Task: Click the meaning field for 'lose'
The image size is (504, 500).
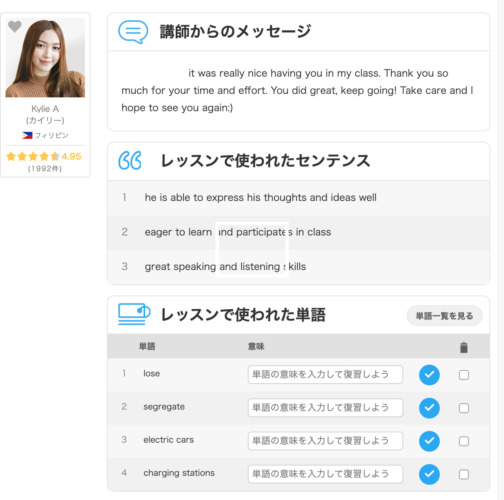Action: pos(325,375)
